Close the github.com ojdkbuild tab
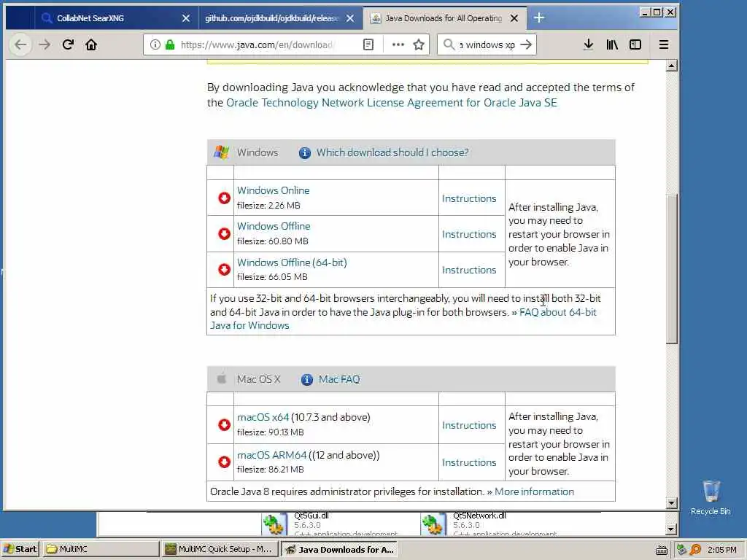The height and width of the screenshot is (560, 747). [350, 18]
